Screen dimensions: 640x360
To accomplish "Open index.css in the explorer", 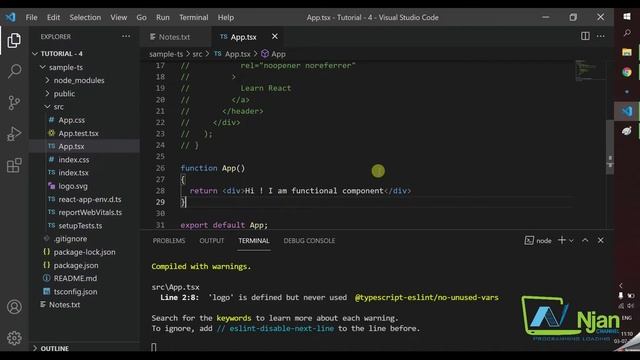I will click(x=73, y=160).
